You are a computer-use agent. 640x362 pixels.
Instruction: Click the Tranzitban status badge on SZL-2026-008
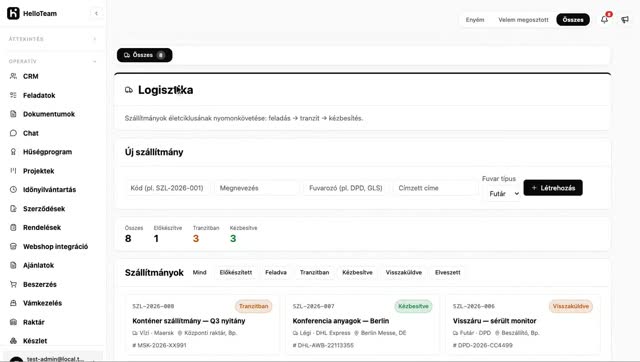tap(253, 306)
